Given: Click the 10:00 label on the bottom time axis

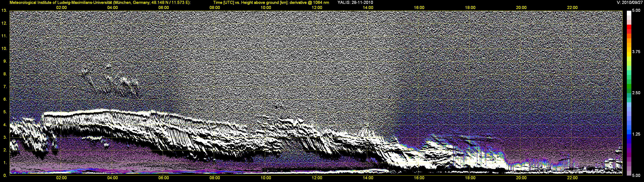Looking at the screenshot, I should (x=266, y=178).
